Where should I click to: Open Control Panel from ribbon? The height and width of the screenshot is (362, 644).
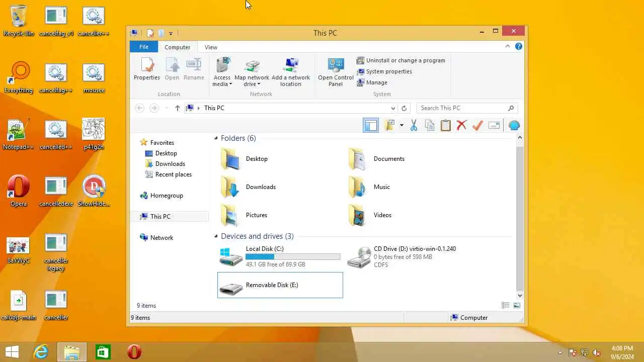[336, 72]
